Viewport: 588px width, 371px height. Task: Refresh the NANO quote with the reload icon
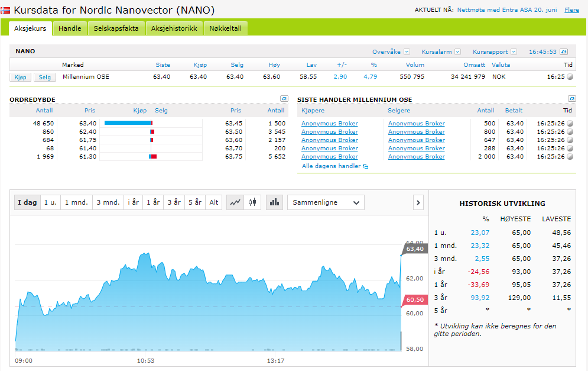point(564,52)
